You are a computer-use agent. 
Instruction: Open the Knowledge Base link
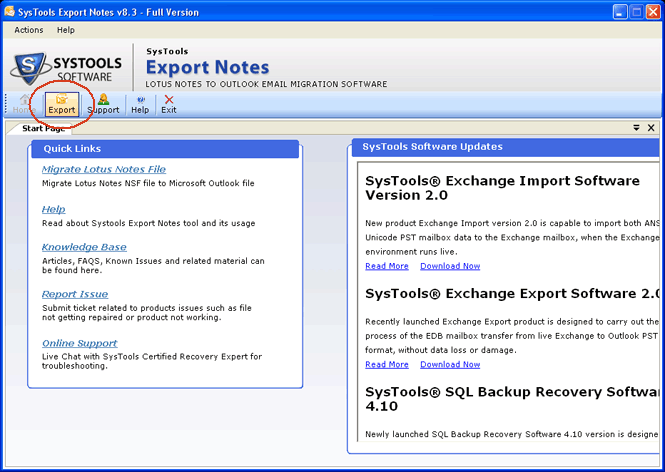click(x=84, y=247)
